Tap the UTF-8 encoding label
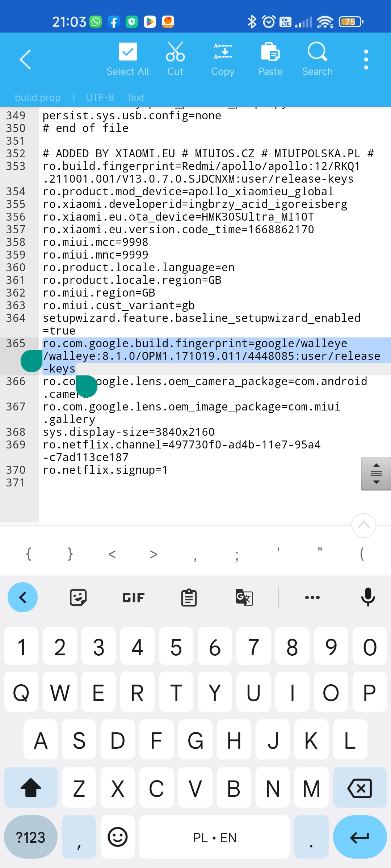The width and height of the screenshot is (391, 868). [x=100, y=97]
